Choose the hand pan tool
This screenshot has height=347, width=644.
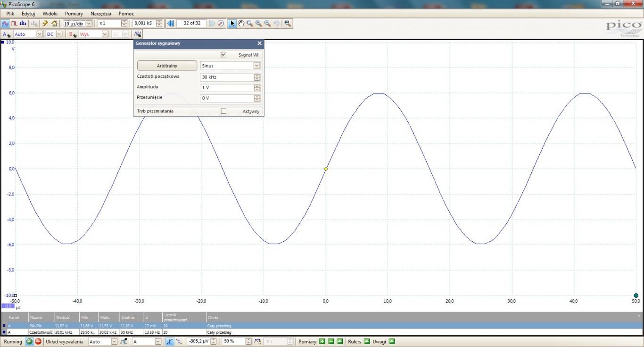[x=241, y=23]
